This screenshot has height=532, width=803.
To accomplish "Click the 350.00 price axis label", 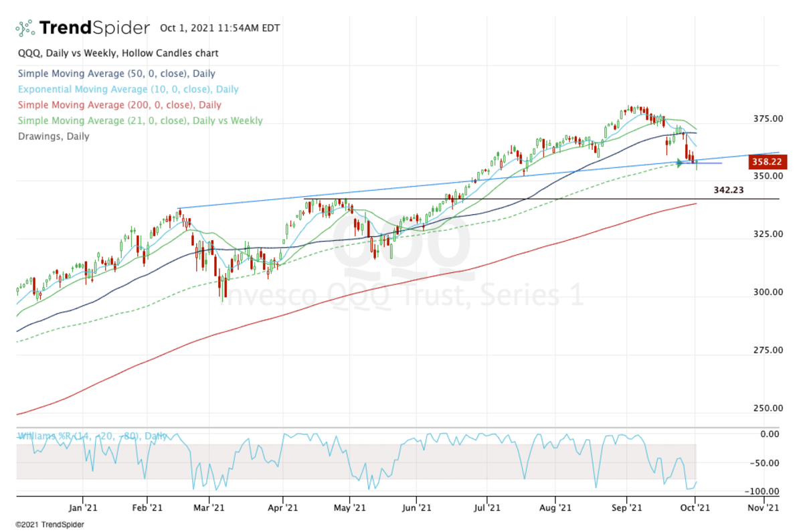I will click(x=768, y=176).
